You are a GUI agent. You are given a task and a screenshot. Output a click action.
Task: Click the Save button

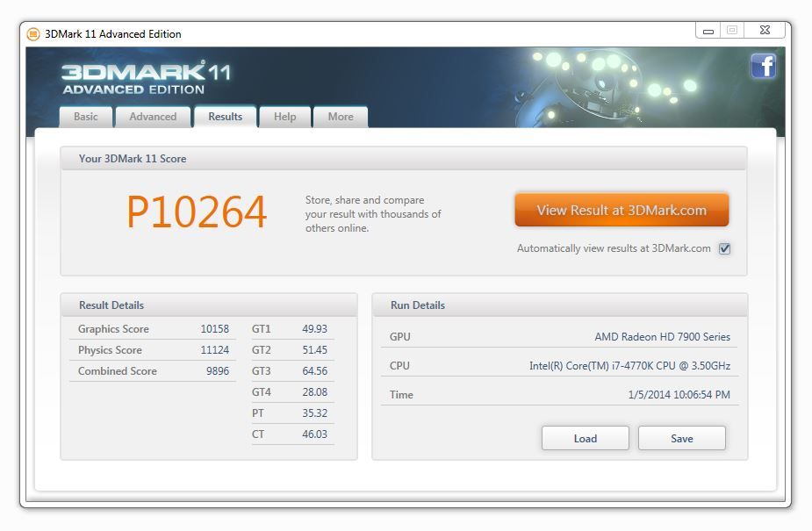point(681,438)
